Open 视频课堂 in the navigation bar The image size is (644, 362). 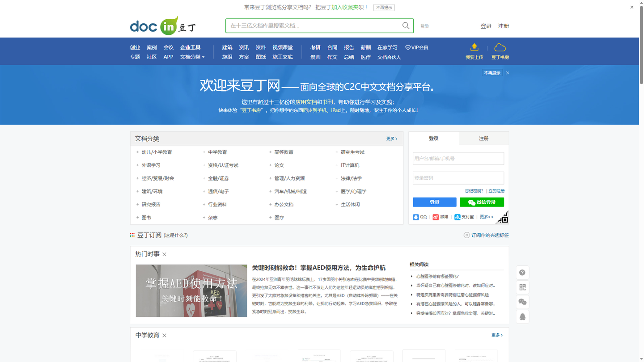[x=283, y=47]
